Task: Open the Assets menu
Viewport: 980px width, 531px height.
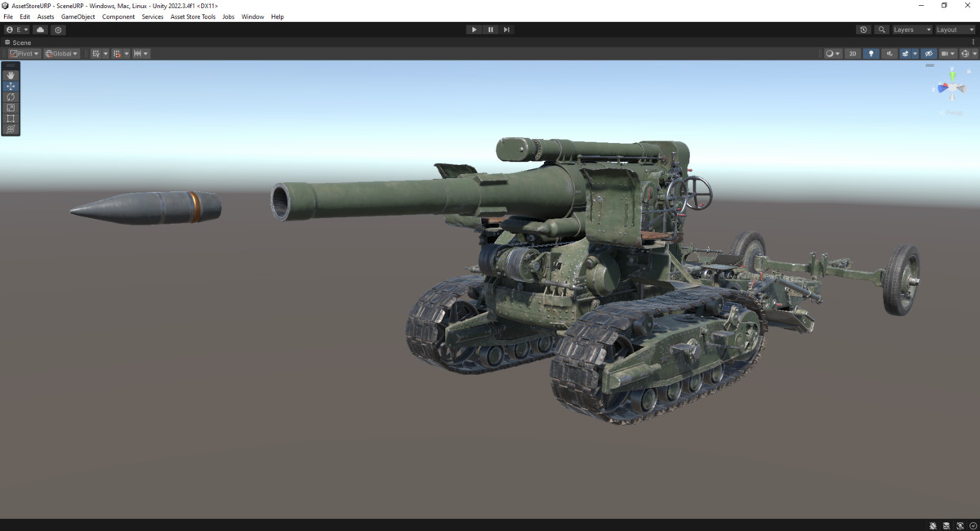Action: [x=45, y=16]
